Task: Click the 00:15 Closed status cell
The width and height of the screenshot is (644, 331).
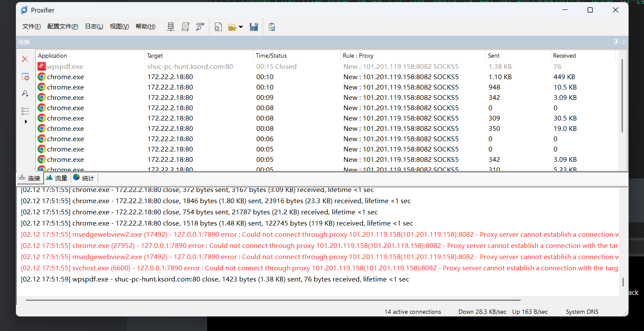Action: click(276, 66)
